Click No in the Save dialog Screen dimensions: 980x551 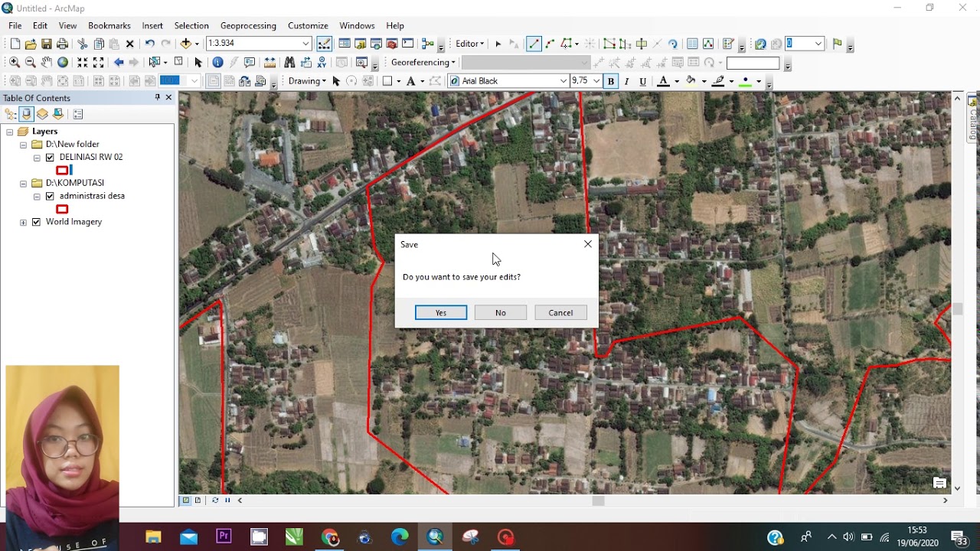click(501, 312)
